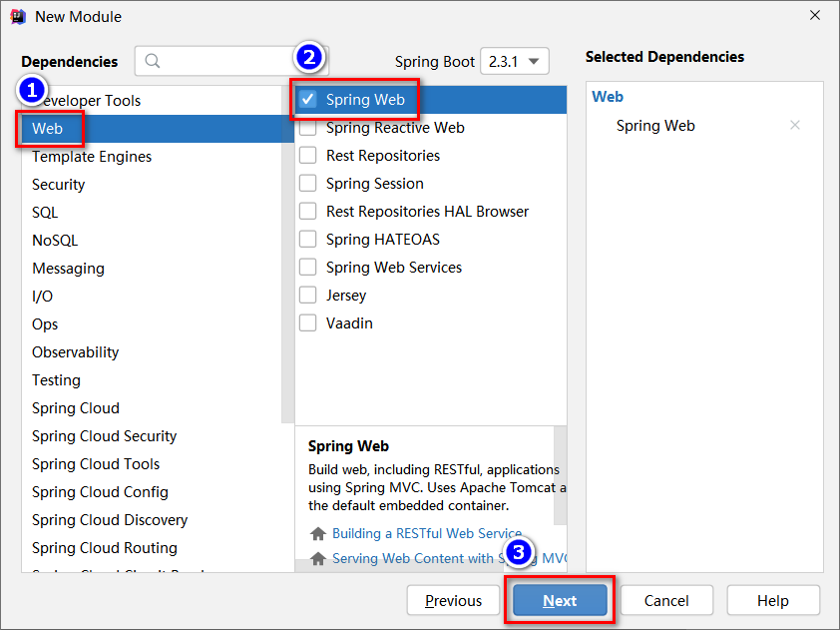Select the Spring Cloud Config category
840x630 pixels.
coord(158,492)
